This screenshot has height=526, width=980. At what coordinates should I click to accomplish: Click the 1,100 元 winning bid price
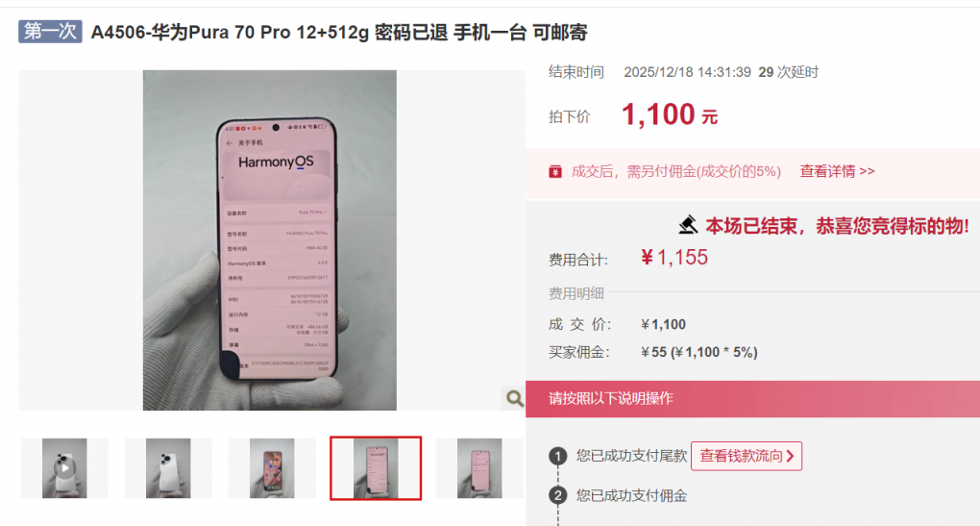click(x=670, y=115)
